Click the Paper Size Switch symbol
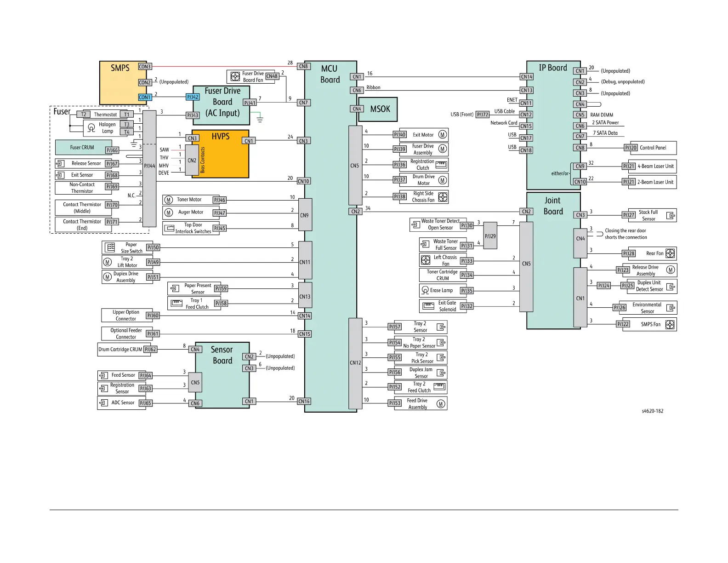This screenshot has width=728, height=563. tap(110, 247)
